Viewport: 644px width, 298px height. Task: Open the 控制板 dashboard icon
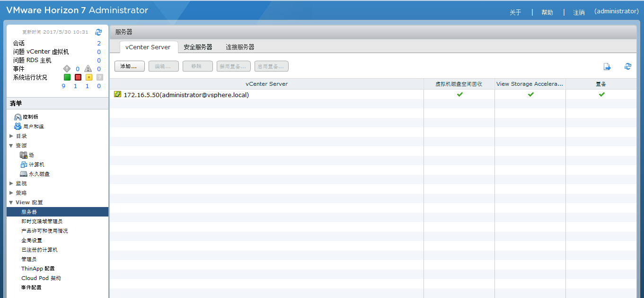pyautogui.click(x=18, y=117)
